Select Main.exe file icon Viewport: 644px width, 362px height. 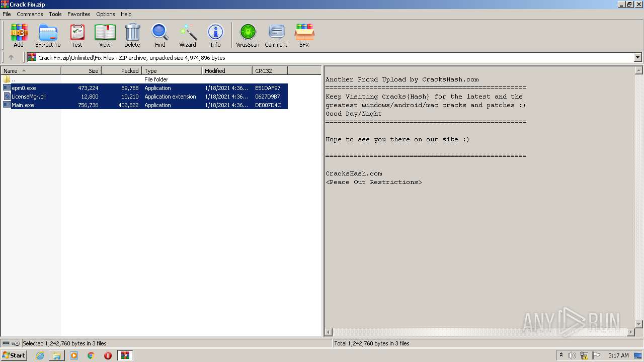click(7, 105)
